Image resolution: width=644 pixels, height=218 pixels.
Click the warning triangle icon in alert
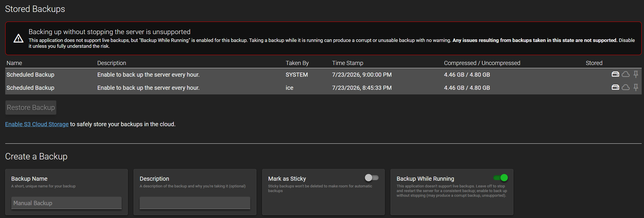point(19,38)
